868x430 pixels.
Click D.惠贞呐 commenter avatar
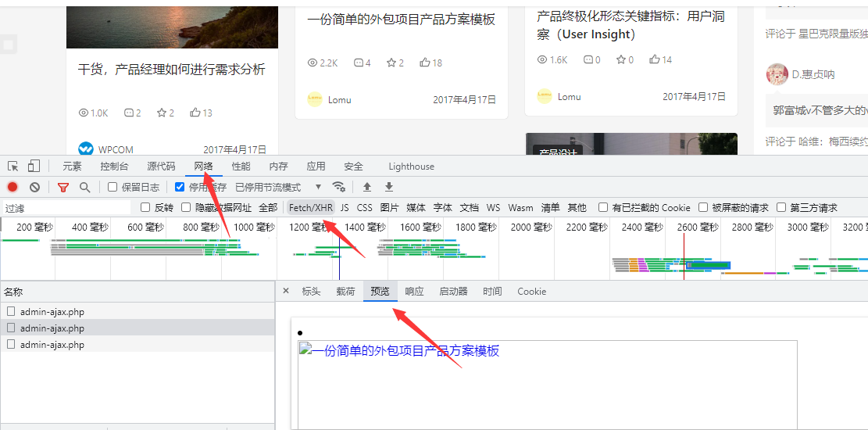click(x=777, y=74)
